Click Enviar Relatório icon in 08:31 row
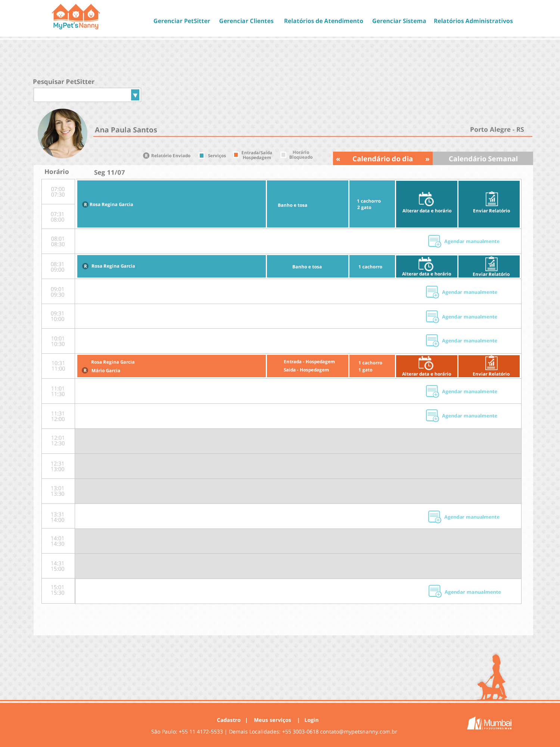 pyautogui.click(x=491, y=264)
